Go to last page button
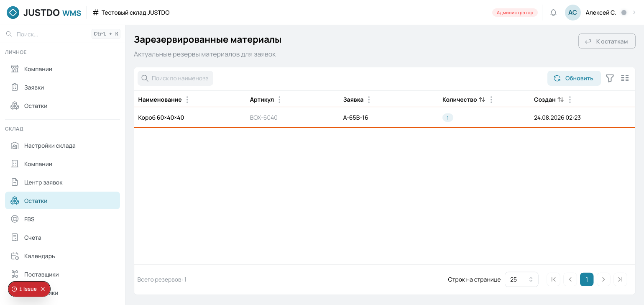 pos(620,279)
